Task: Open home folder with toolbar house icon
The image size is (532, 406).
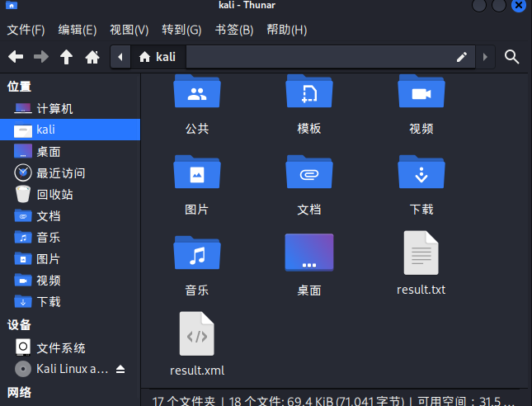Action: coord(92,57)
